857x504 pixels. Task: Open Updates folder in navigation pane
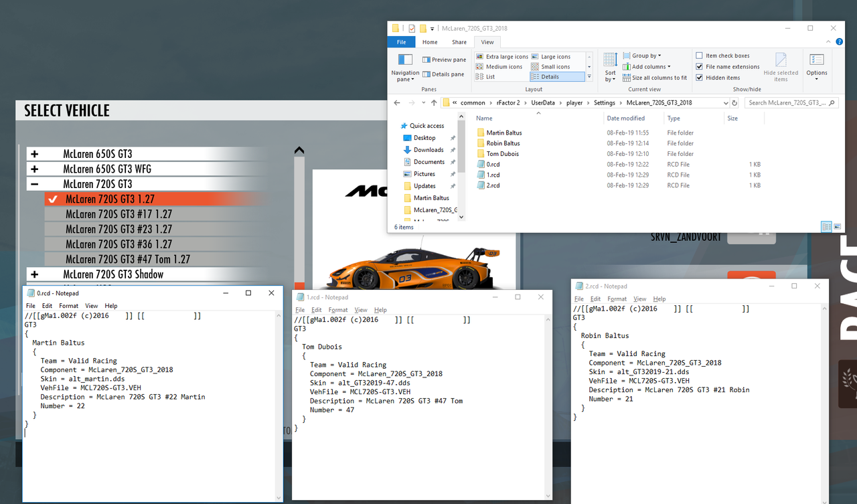click(x=424, y=186)
